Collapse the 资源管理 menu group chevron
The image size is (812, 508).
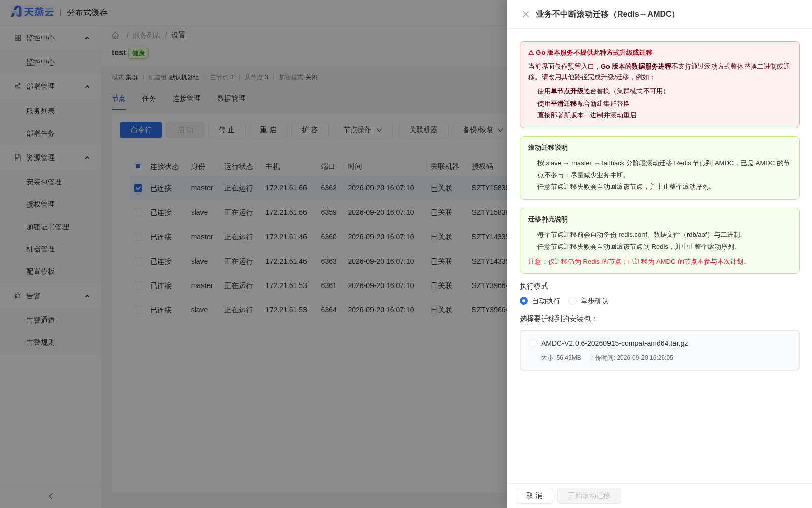tap(87, 158)
